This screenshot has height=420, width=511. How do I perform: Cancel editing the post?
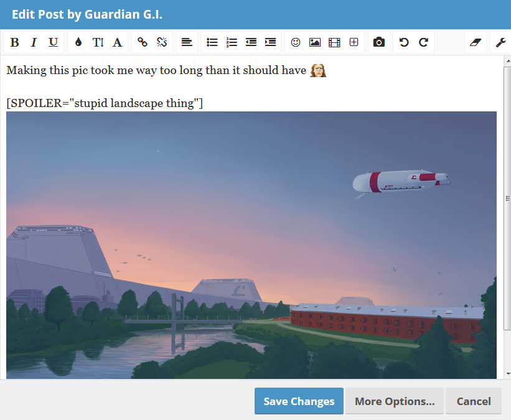[474, 401]
